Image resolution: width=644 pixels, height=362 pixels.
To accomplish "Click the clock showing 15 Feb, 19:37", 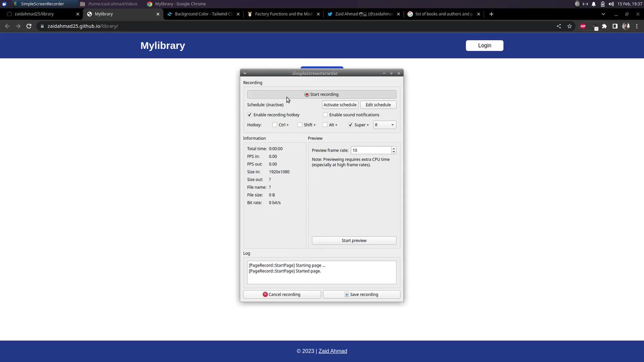I will point(629,4).
